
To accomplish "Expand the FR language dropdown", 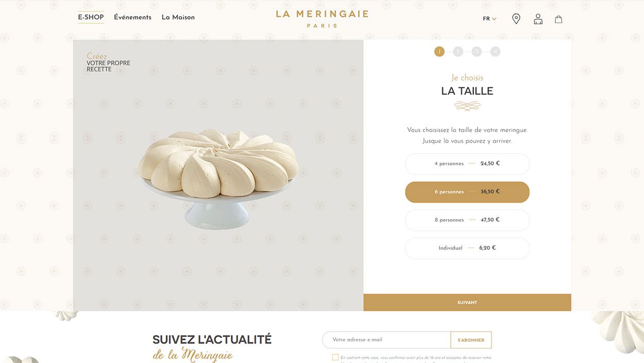I will point(489,19).
